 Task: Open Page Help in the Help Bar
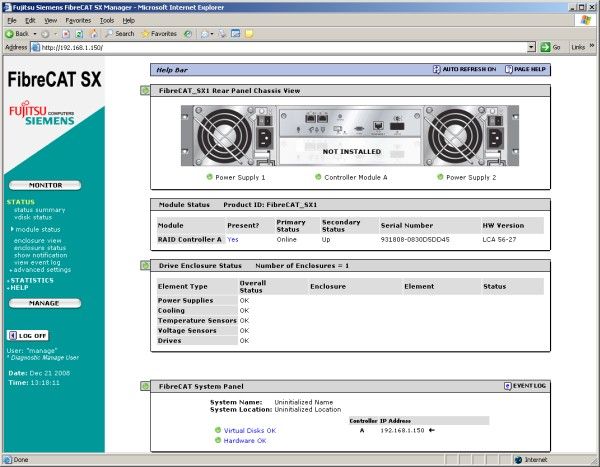pyautogui.click(x=525, y=69)
